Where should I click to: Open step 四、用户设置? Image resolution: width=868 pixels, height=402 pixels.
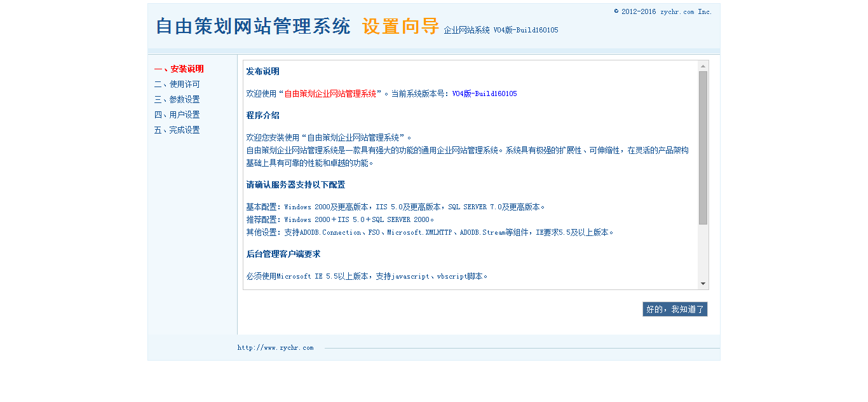[x=177, y=114]
